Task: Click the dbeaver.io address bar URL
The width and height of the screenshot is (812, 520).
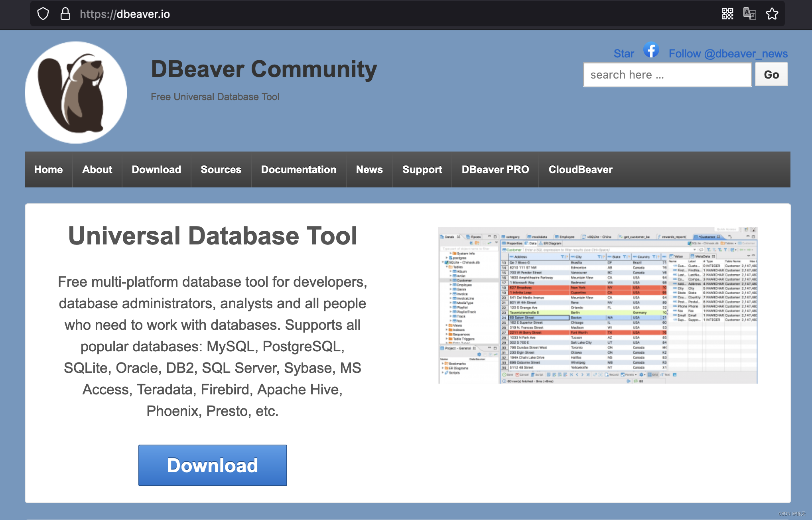Action: pyautogui.click(x=124, y=14)
